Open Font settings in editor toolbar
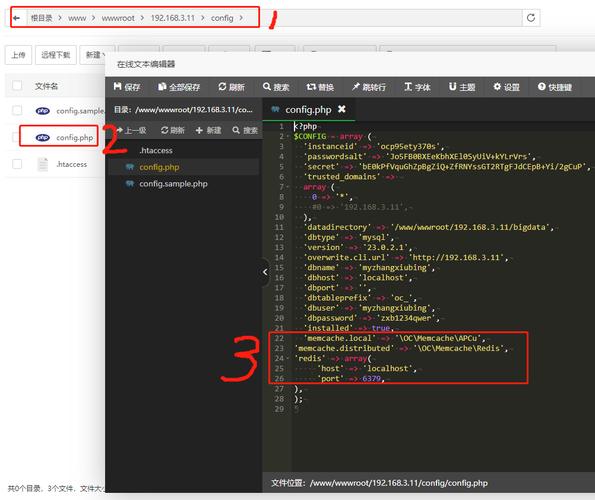This screenshot has height=500, width=595. [417, 87]
